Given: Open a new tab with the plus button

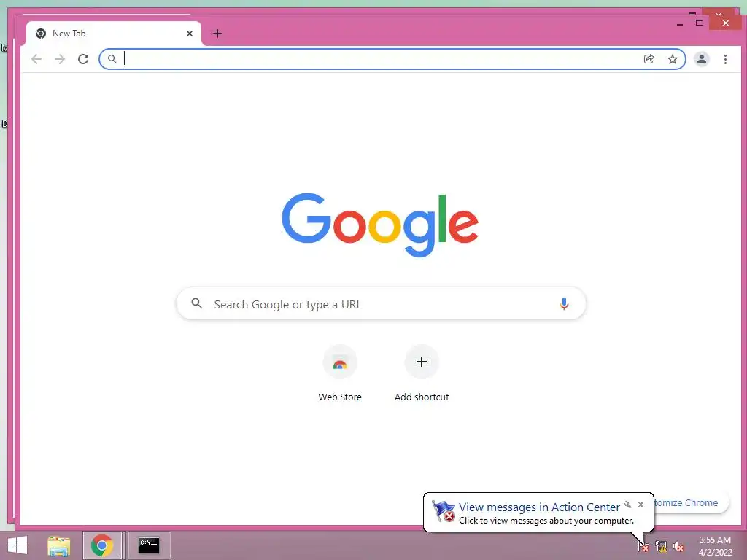Looking at the screenshot, I should click(x=217, y=34).
